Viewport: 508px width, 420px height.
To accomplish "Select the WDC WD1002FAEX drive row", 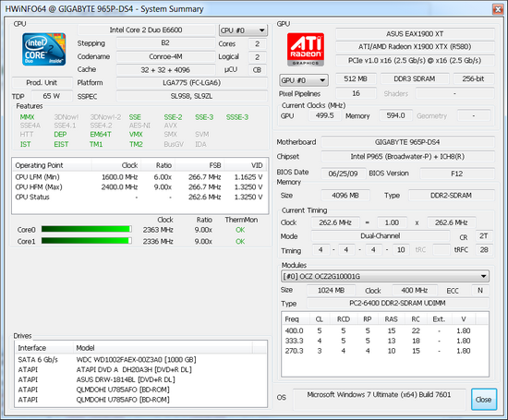I will (x=141, y=360).
